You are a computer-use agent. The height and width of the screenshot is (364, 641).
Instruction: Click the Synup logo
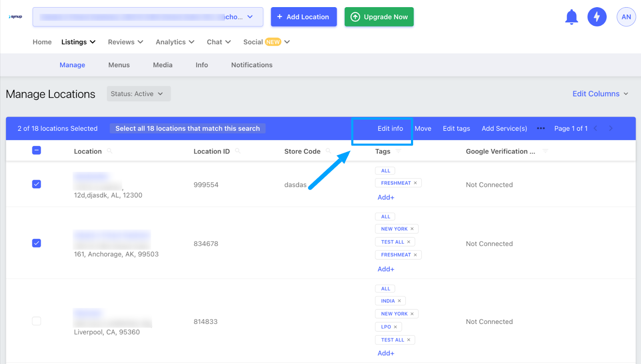(16, 17)
